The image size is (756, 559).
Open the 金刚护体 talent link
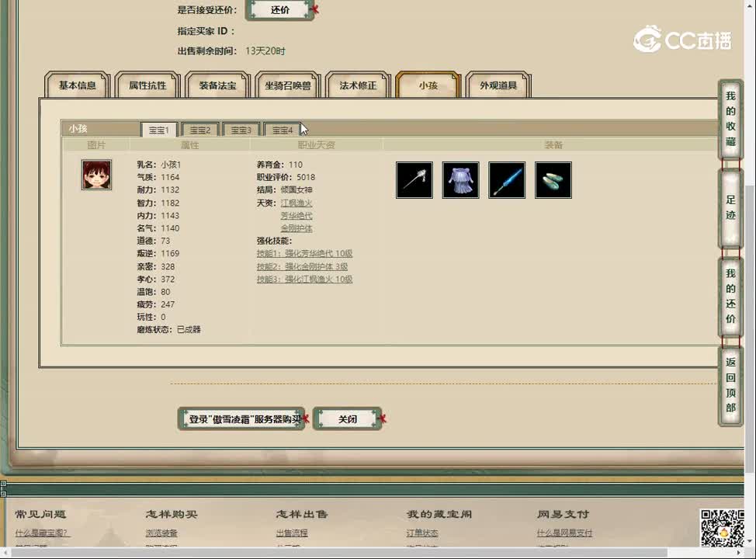pos(297,228)
